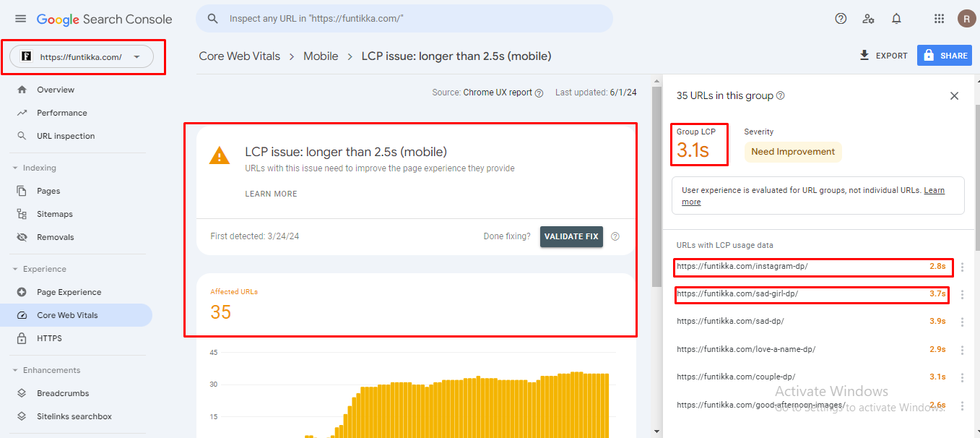Click the Sitelinks searchbox layers icon

22,416
